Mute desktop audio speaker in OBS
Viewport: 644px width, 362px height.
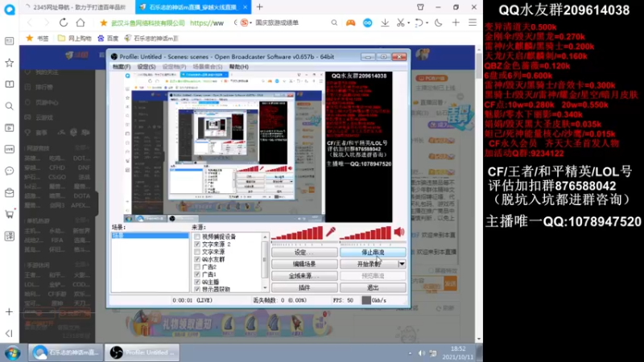399,232
